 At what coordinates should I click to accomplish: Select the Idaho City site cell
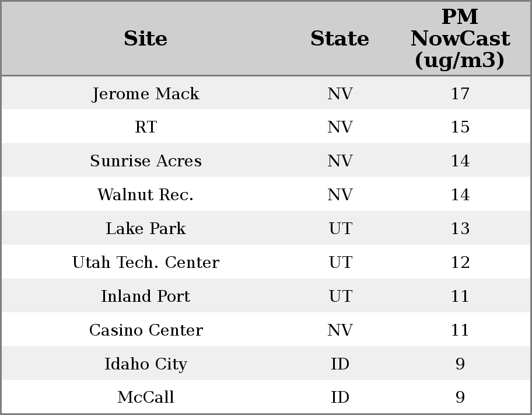145,364
